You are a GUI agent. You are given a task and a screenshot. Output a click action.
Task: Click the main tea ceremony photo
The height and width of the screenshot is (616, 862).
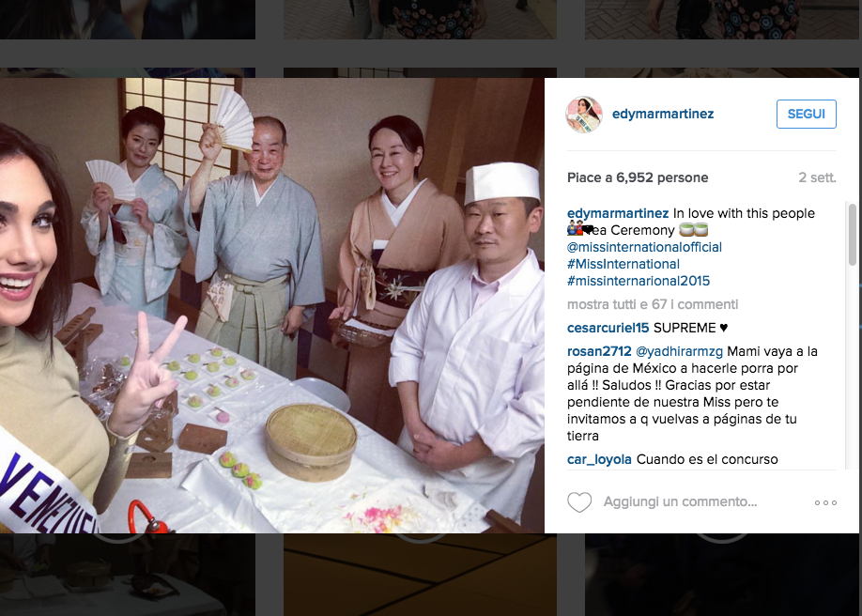pos(272,305)
